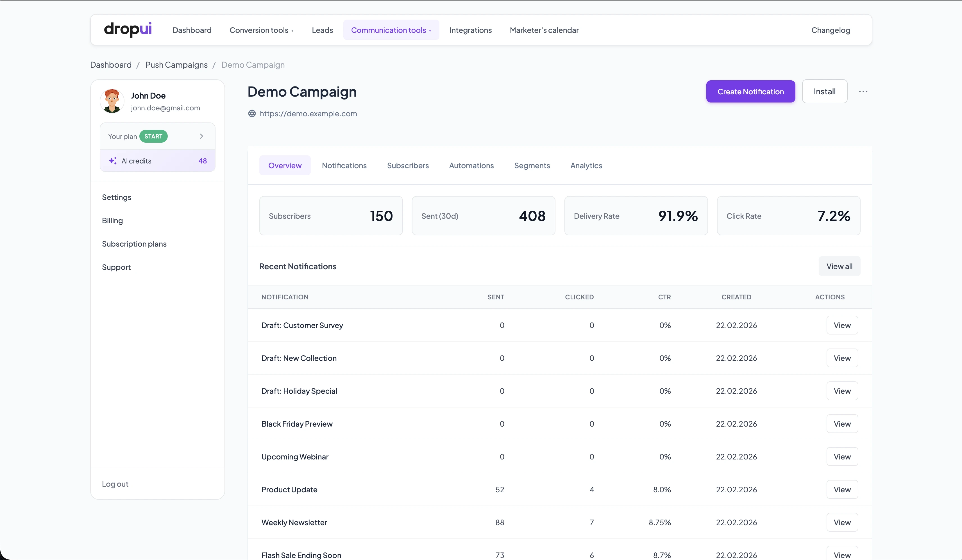Click the globe icon beside the campaign URL
This screenshot has width=962, height=560.
point(252,114)
